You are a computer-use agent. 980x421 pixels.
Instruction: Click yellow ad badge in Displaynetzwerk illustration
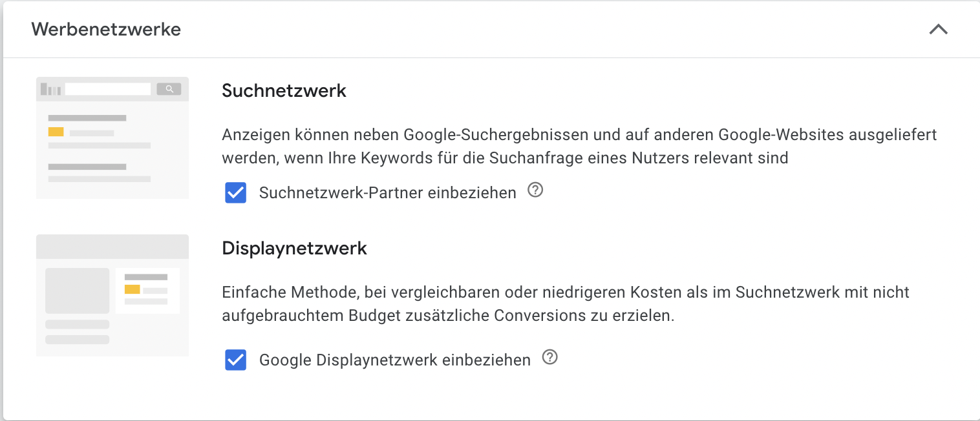(132, 289)
